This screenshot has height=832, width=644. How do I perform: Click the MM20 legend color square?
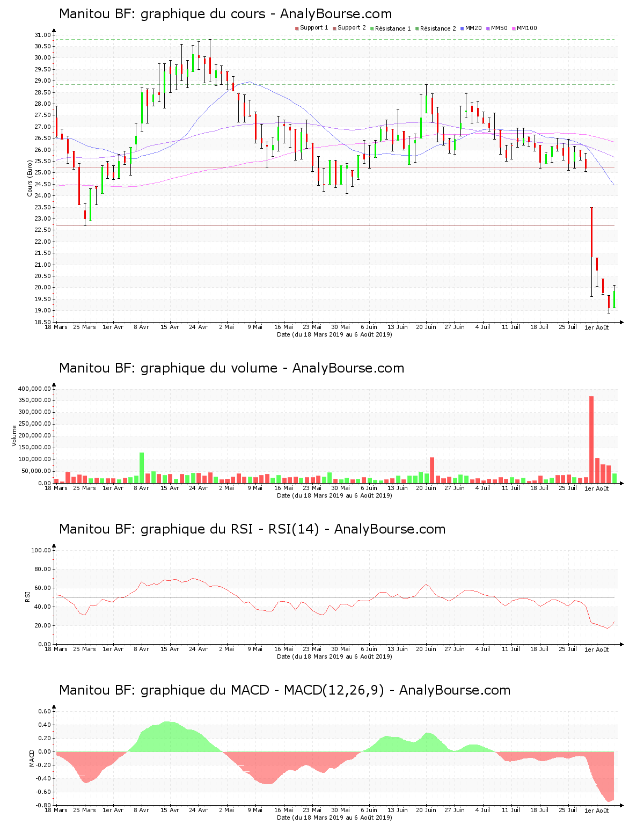[462, 28]
